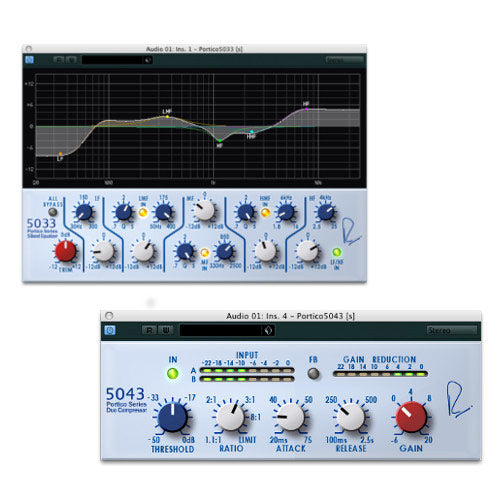Close the Portico5033 plugin window
The height and width of the screenshot is (500, 500).
29,49
